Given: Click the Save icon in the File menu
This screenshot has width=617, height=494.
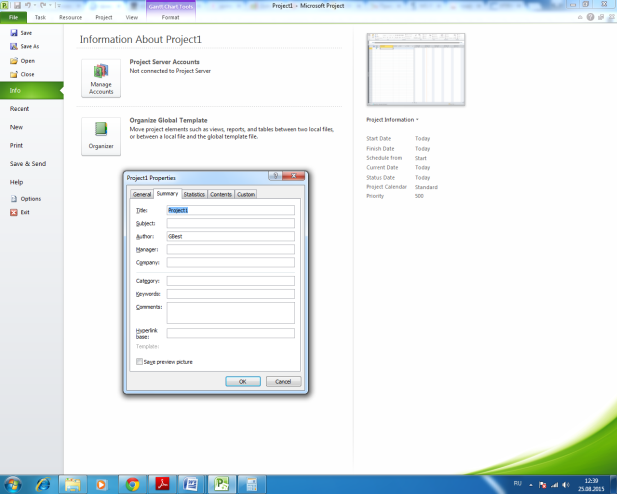Looking at the screenshot, I should pos(14,33).
